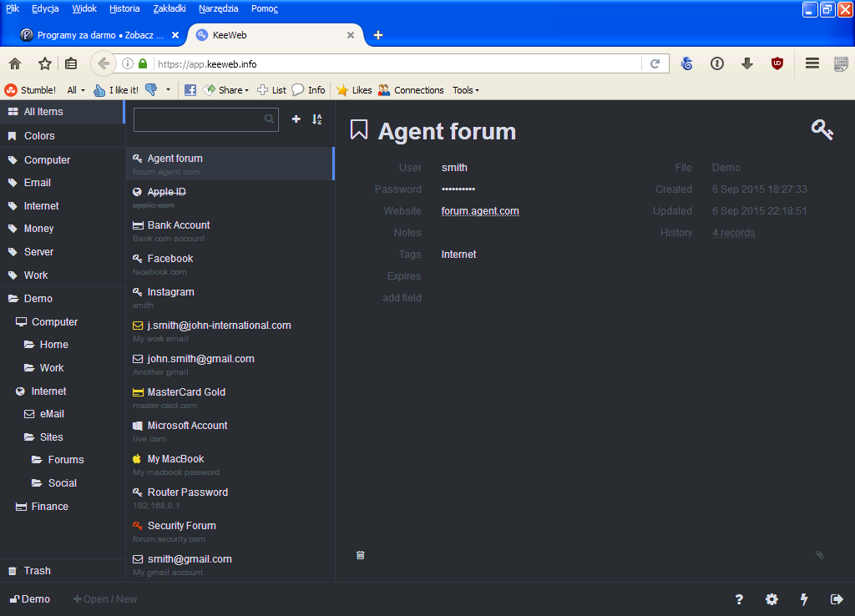Viewport: 855px width, 616px height.
Task: Toggle the bookmark color flag beside title
Action: click(x=359, y=130)
